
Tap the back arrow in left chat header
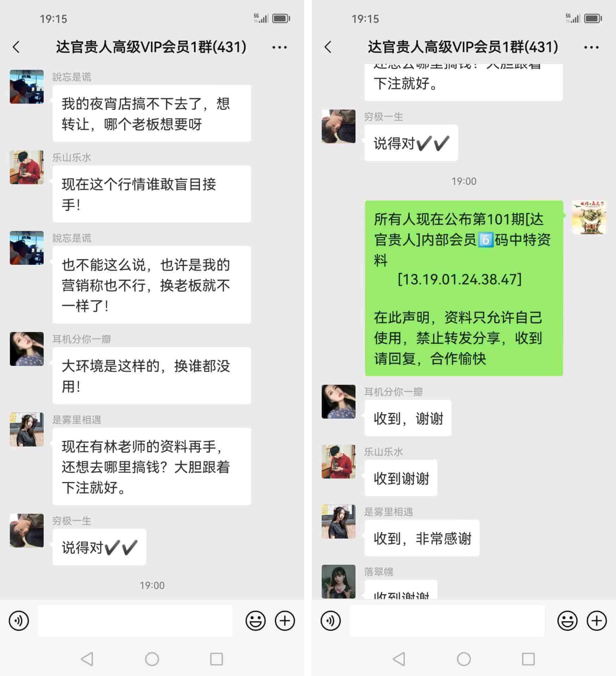16,47
